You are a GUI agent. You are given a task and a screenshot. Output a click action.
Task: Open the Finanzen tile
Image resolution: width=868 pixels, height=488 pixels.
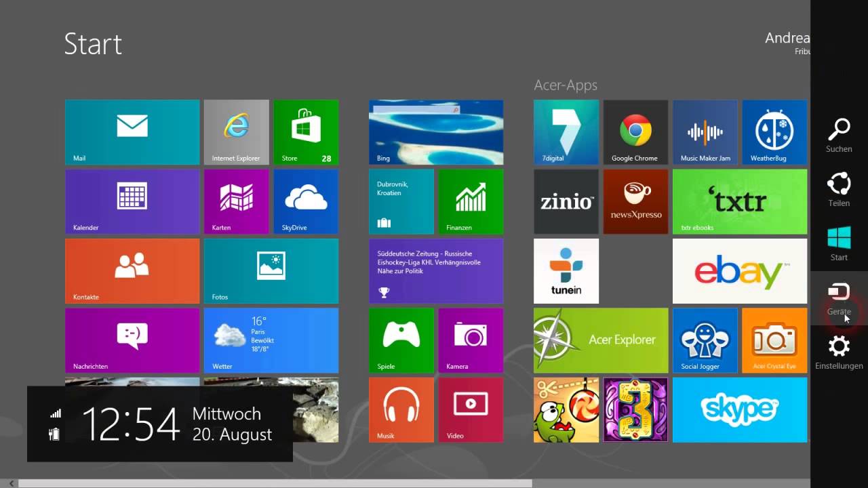pos(471,202)
